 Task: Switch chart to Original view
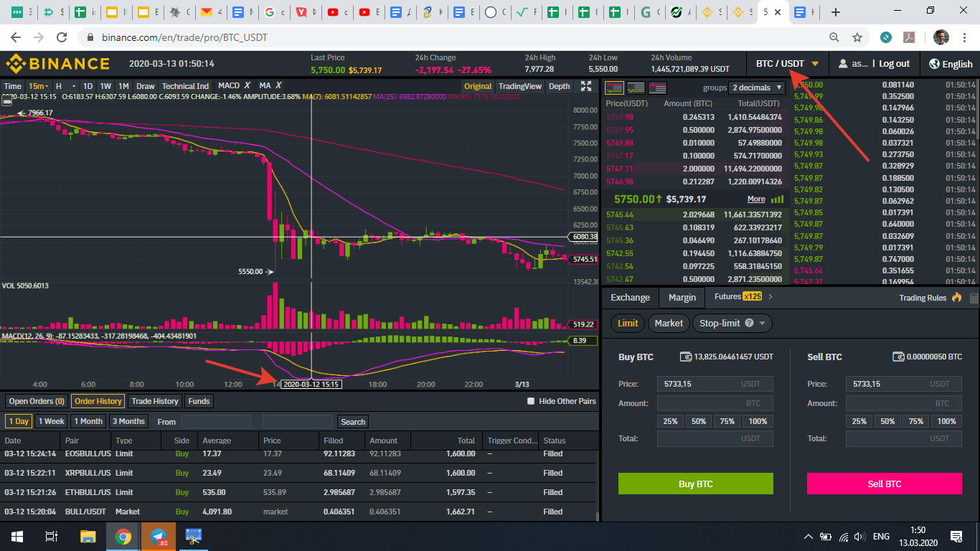[478, 86]
